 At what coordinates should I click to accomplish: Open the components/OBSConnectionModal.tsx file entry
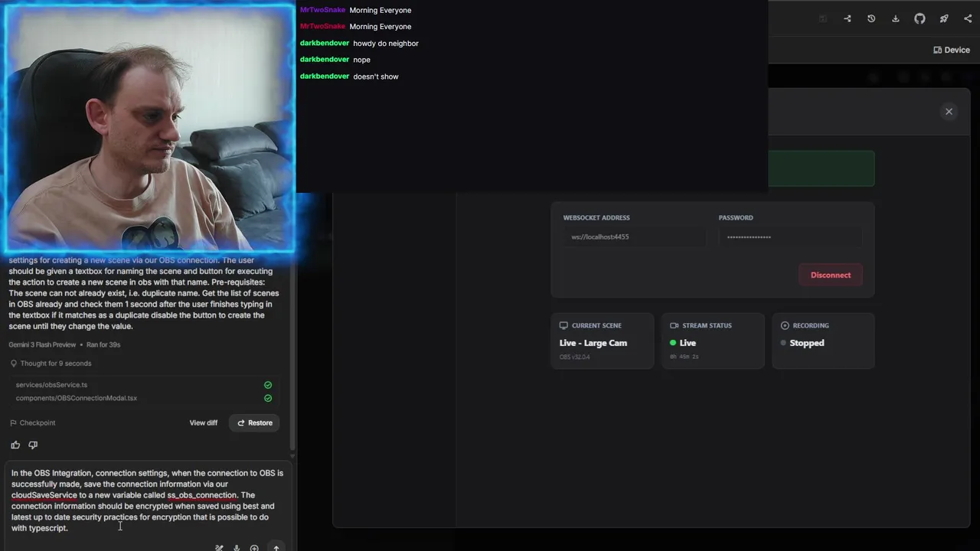click(77, 398)
